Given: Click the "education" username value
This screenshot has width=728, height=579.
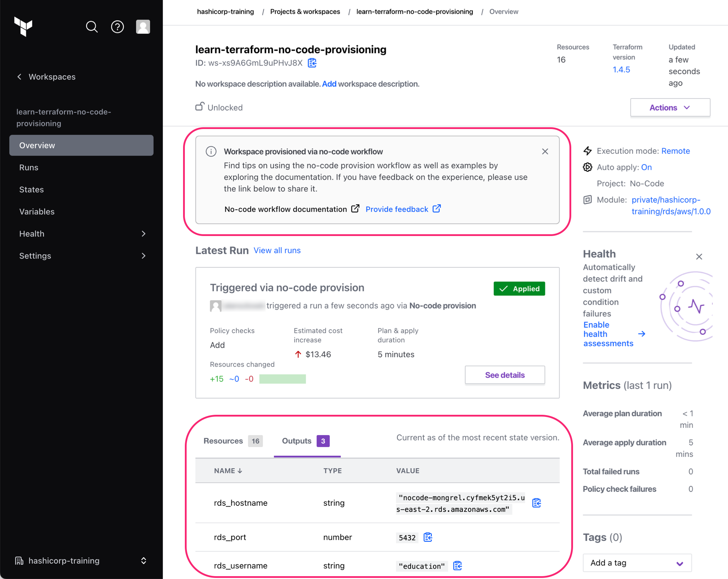Looking at the screenshot, I should pyautogui.click(x=422, y=566).
